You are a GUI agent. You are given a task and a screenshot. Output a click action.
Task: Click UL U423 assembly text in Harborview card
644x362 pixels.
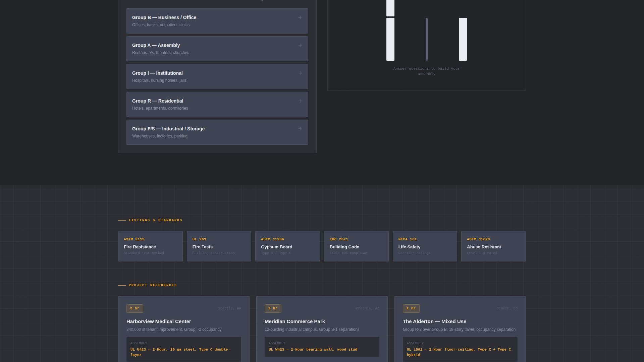click(x=180, y=352)
